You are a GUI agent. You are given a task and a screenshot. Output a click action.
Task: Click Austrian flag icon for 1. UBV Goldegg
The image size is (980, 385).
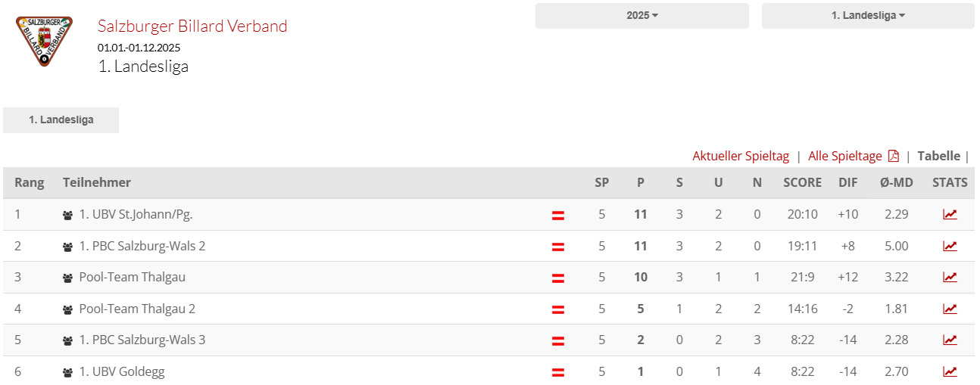pyautogui.click(x=558, y=372)
